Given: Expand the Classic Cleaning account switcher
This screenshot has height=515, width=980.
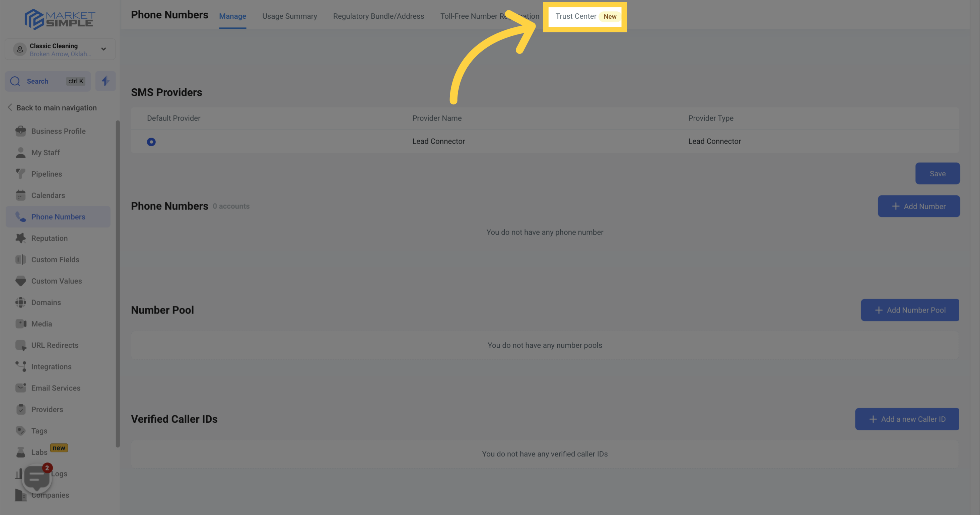Looking at the screenshot, I should [x=60, y=50].
